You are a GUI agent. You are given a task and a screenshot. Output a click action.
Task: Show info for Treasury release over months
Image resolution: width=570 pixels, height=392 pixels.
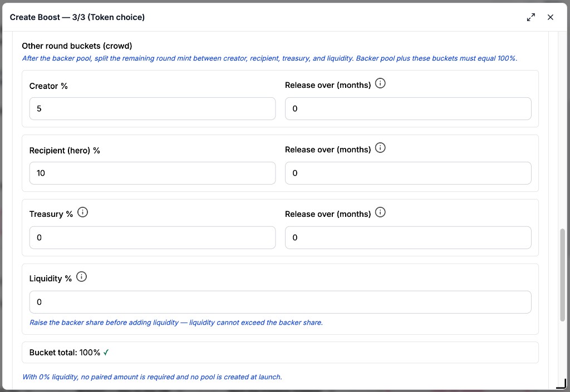380,212
